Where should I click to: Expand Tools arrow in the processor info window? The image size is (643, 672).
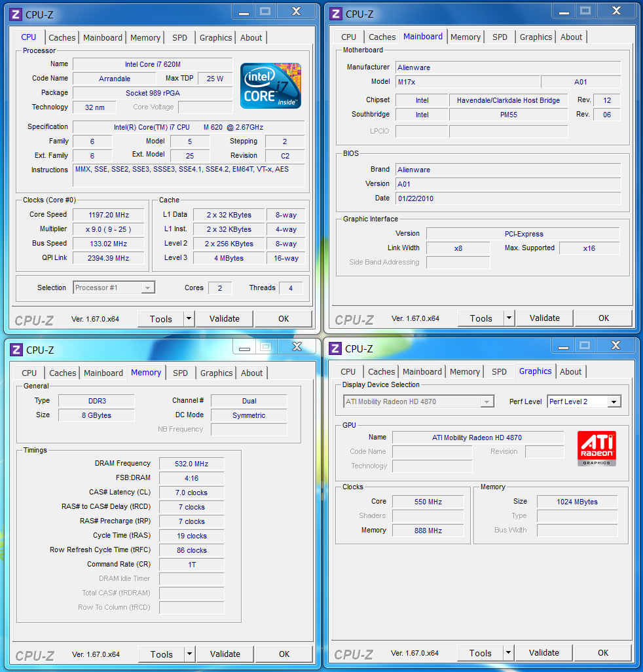189,319
